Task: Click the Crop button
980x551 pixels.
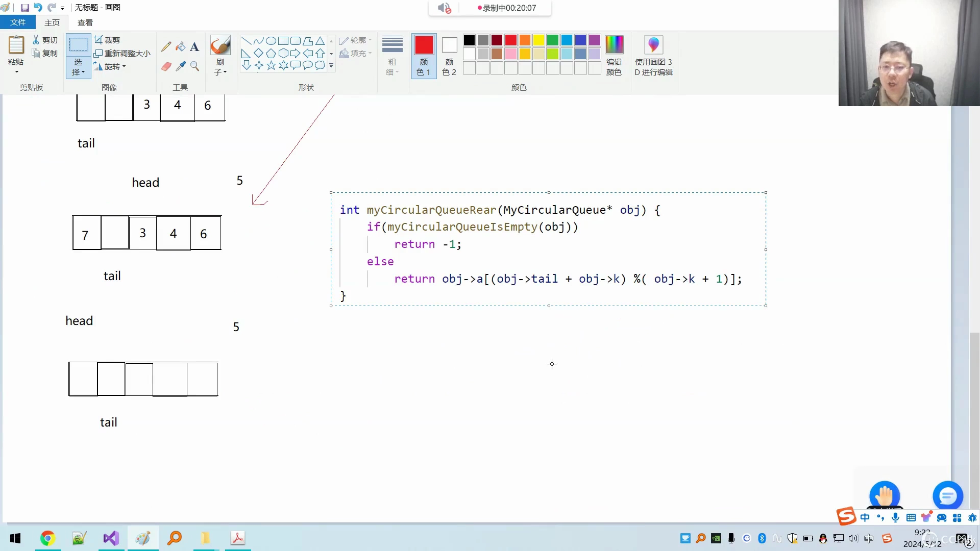Action: click(x=107, y=40)
